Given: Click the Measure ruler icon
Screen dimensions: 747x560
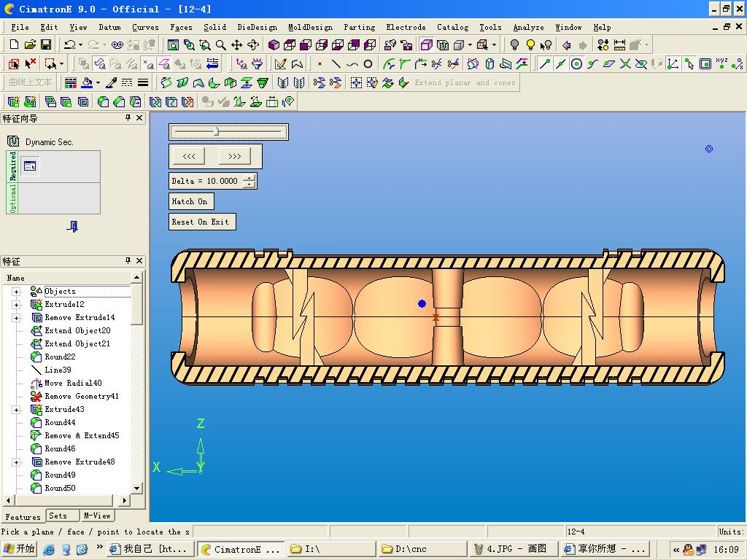Looking at the screenshot, I should point(619,45).
